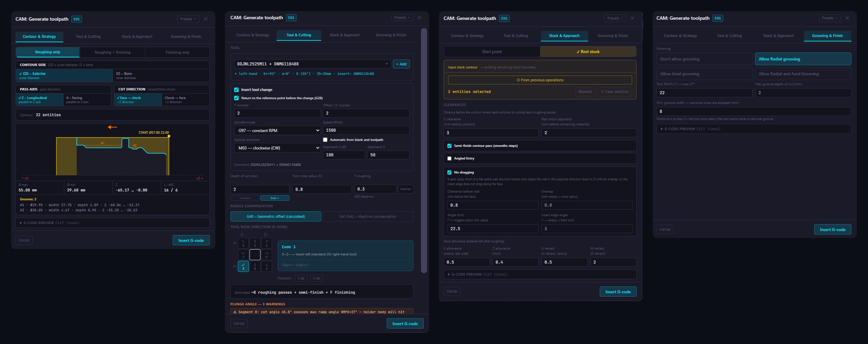Viewport: 868px width, 344px height.
Task: Select G41/G42 Machine compensation option
Action: point(368,217)
